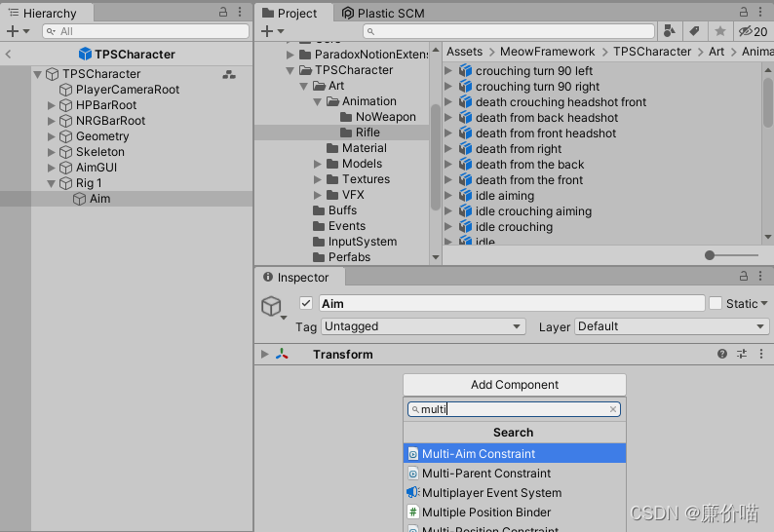The image size is (774, 532).
Task: Expand the Skeleton hierarchy node
Action: coord(51,152)
